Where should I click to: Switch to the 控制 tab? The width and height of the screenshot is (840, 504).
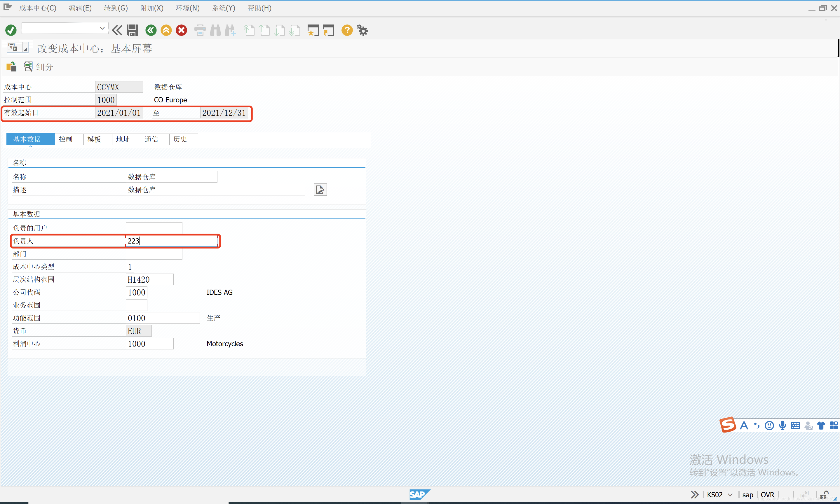(x=66, y=139)
